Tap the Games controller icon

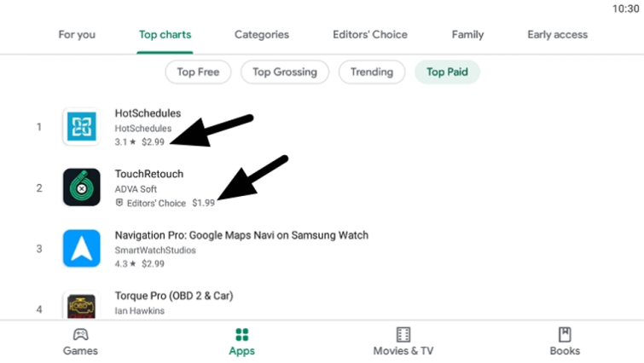coord(80,334)
